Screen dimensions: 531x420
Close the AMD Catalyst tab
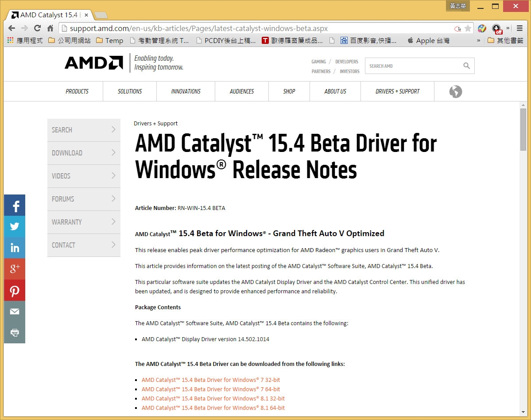[86, 15]
